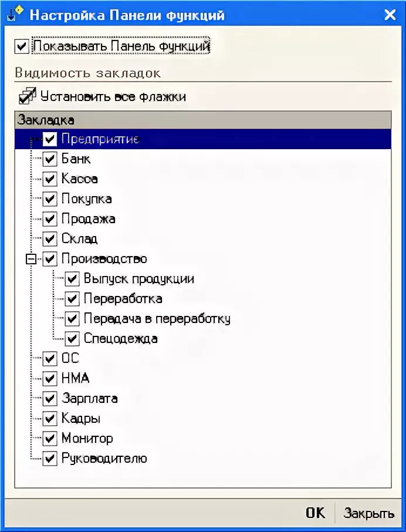Disable the Касса tab checkbox
The width and height of the screenshot is (406, 532).
50,179
